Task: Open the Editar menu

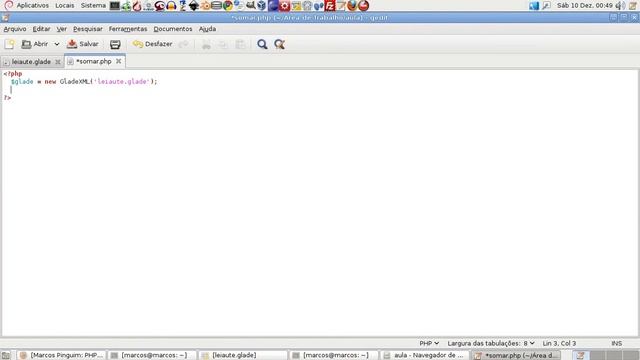Action: 41,29
